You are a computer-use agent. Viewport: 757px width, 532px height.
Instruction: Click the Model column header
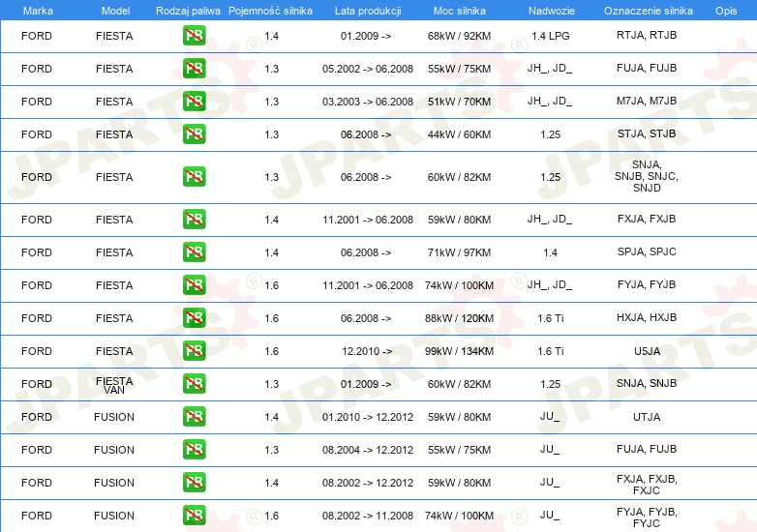[115, 11]
